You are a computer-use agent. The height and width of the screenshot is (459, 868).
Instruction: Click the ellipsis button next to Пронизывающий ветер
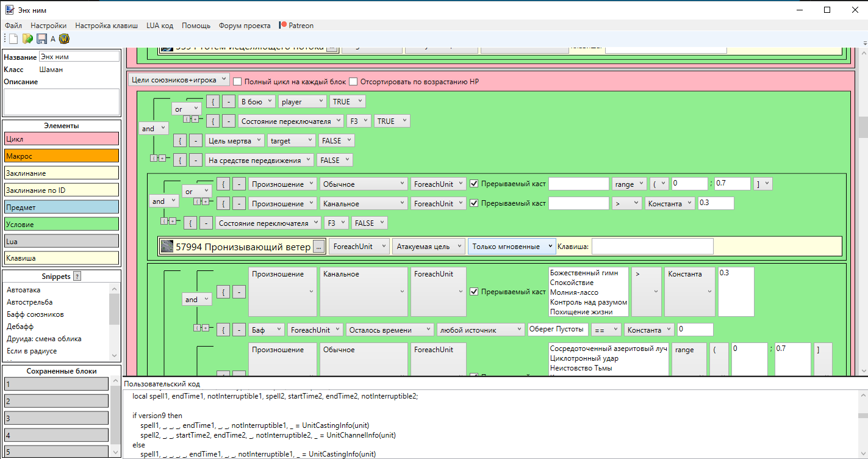318,247
